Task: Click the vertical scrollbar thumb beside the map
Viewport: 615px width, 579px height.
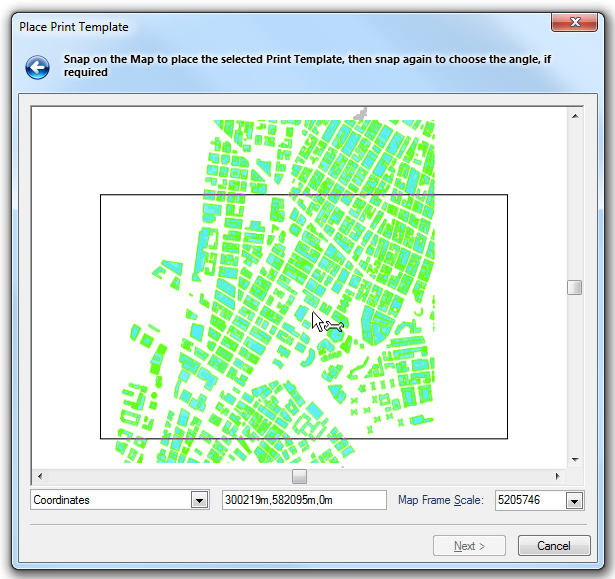Action: [575, 288]
